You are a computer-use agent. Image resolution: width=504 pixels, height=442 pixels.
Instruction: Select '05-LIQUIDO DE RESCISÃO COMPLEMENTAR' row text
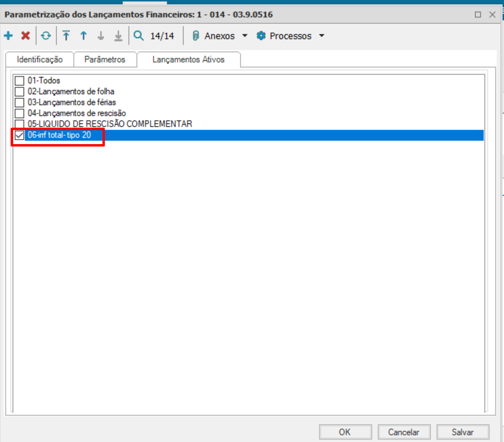110,124
